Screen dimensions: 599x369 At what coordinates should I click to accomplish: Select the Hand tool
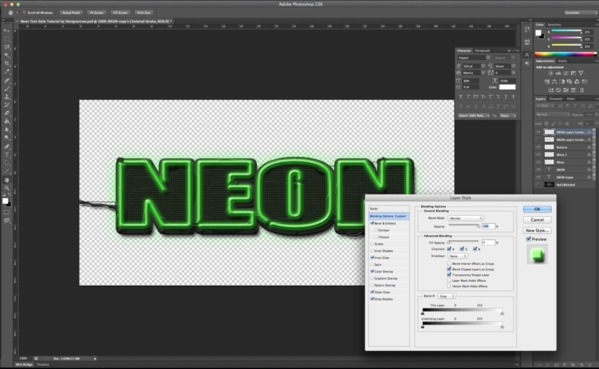point(6,180)
